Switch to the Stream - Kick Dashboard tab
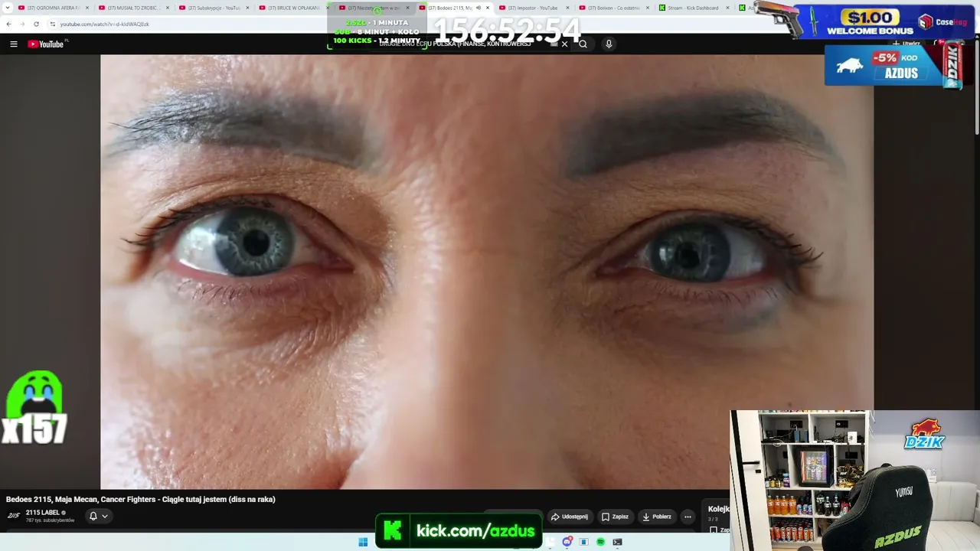The height and width of the screenshot is (551, 980). (x=694, y=8)
